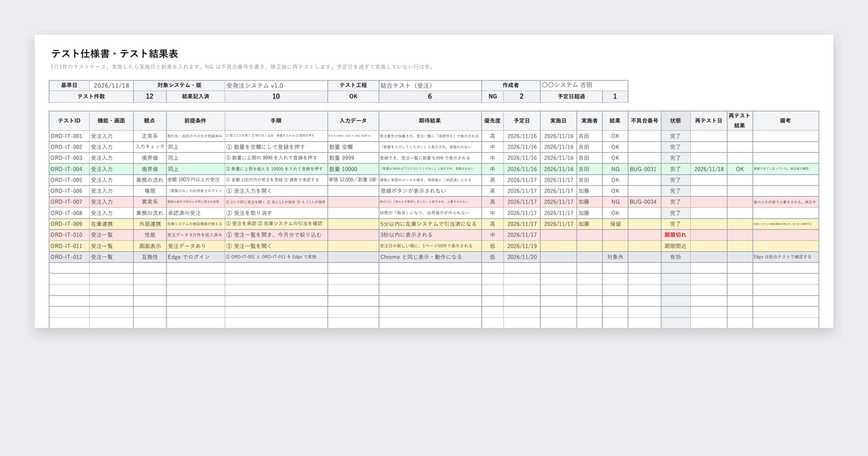Click the 優先度 column header

[493, 121]
